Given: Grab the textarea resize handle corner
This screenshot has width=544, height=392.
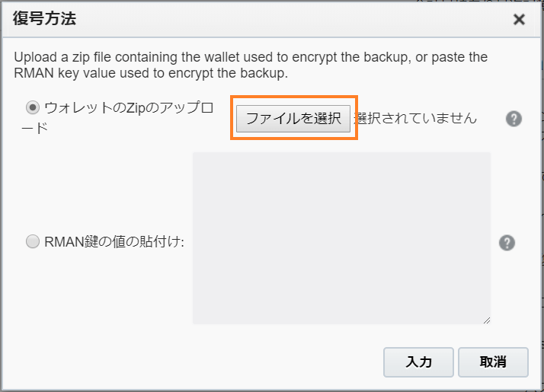Looking at the screenshot, I should click(487, 320).
